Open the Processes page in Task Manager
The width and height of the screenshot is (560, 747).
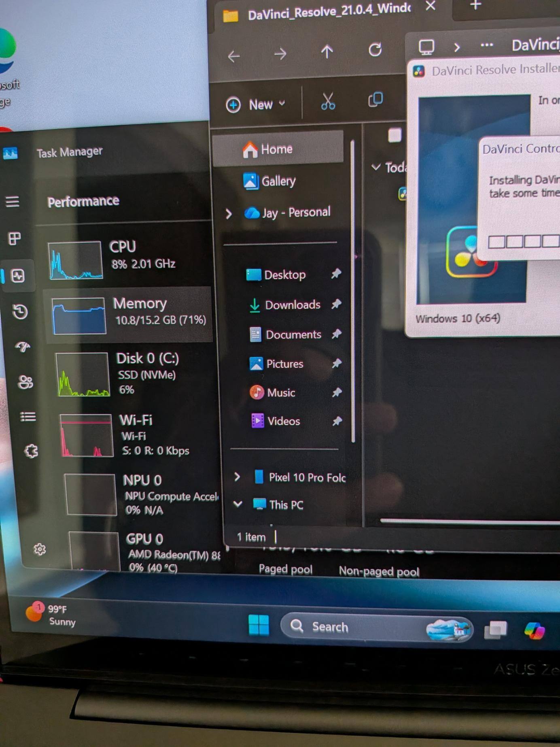pyautogui.click(x=15, y=238)
